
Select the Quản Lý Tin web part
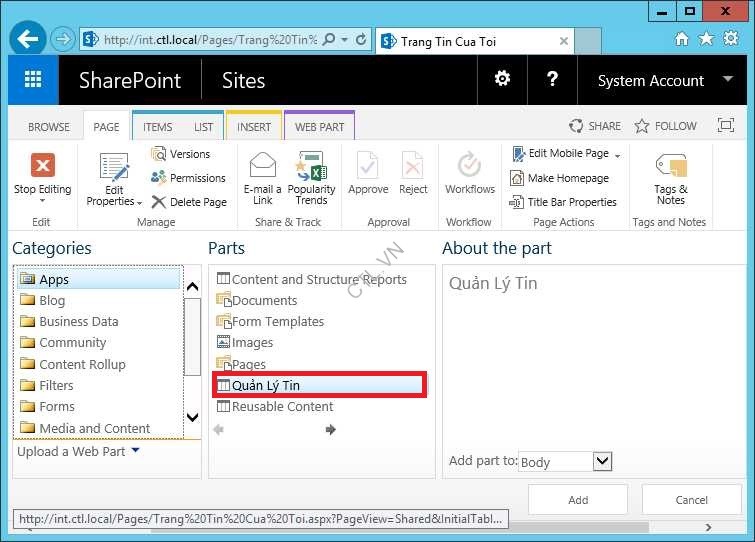tap(266, 385)
